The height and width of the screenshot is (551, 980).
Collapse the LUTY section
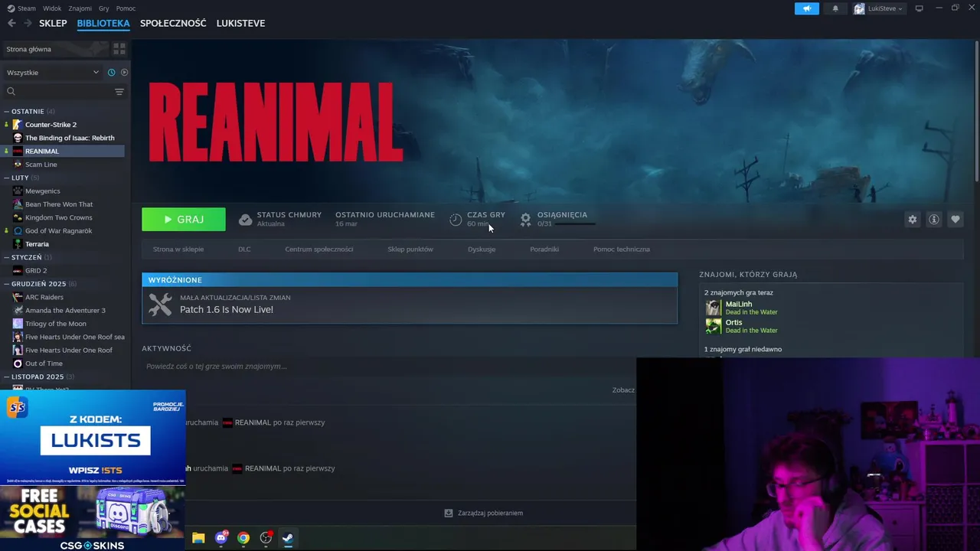6,178
